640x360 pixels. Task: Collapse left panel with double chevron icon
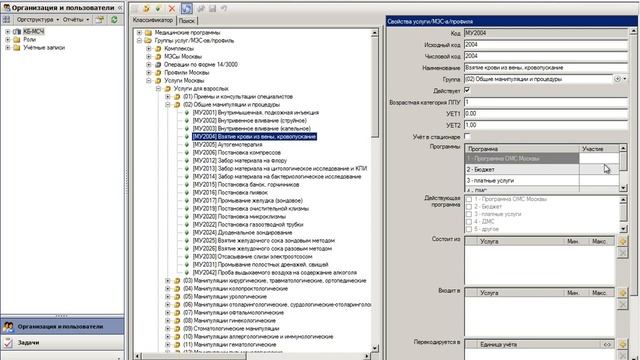click(120, 7)
